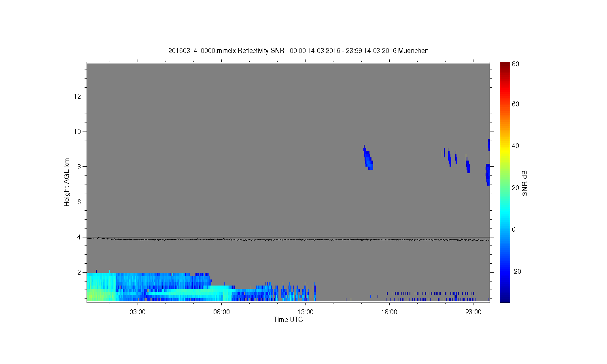Click the 23:00 time tick label
The image size is (607, 364).
(473, 312)
